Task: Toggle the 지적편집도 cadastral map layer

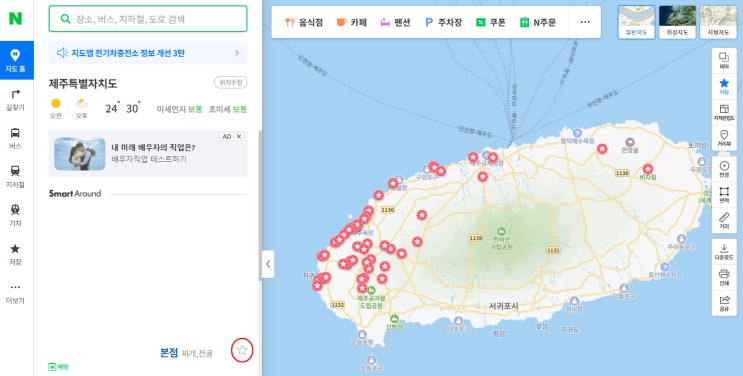Action: (x=724, y=112)
